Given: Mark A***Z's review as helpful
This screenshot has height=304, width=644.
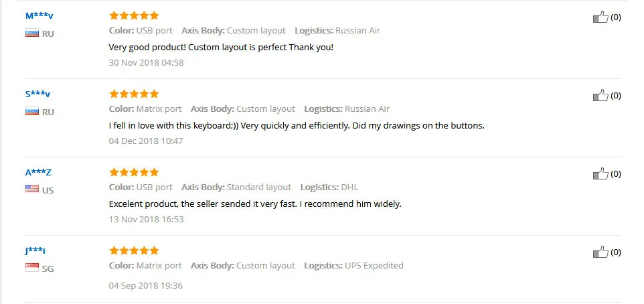Looking at the screenshot, I should point(600,174).
